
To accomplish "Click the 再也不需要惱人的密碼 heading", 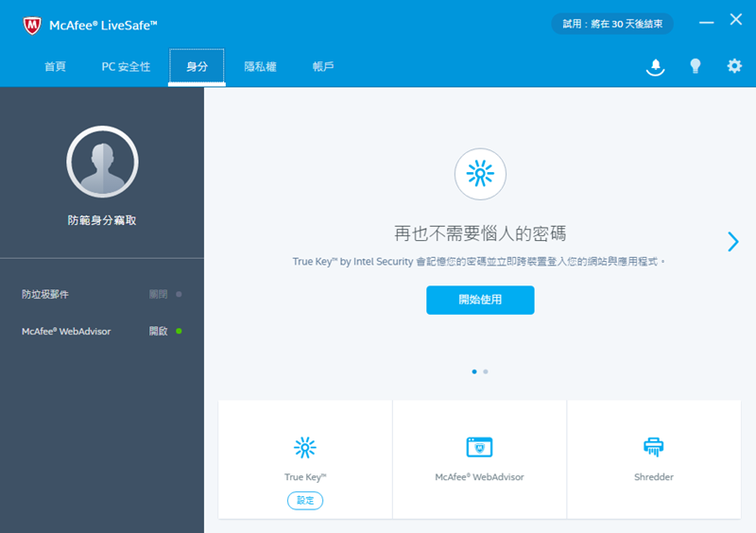I will click(x=480, y=233).
